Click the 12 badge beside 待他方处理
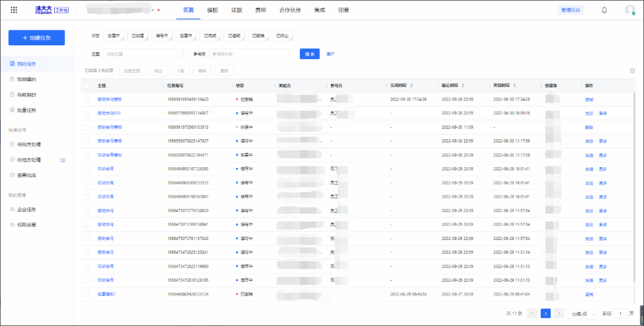644x326 pixels. [x=63, y=160]
